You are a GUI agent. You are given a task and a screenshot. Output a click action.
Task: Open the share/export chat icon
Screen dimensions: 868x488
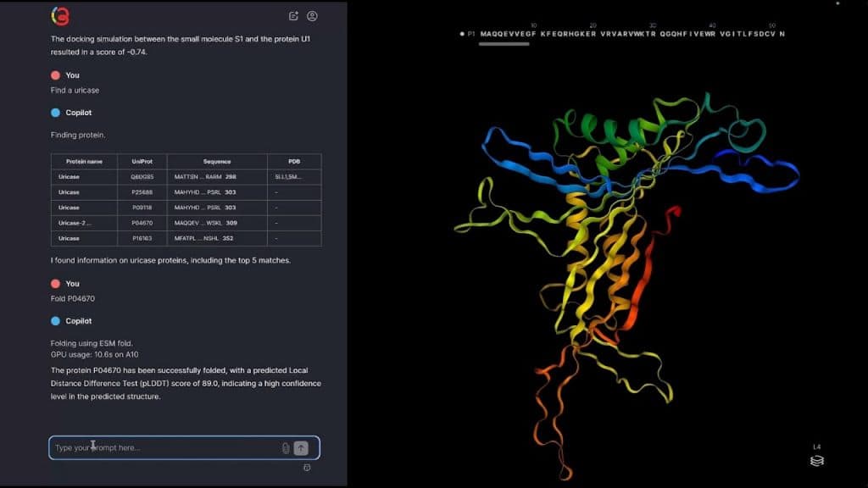click(293, 15)
